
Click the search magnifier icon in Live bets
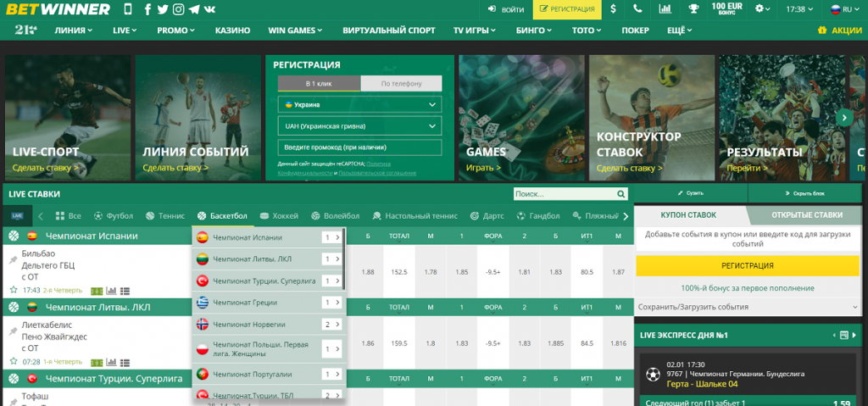[x=622, y=193]
